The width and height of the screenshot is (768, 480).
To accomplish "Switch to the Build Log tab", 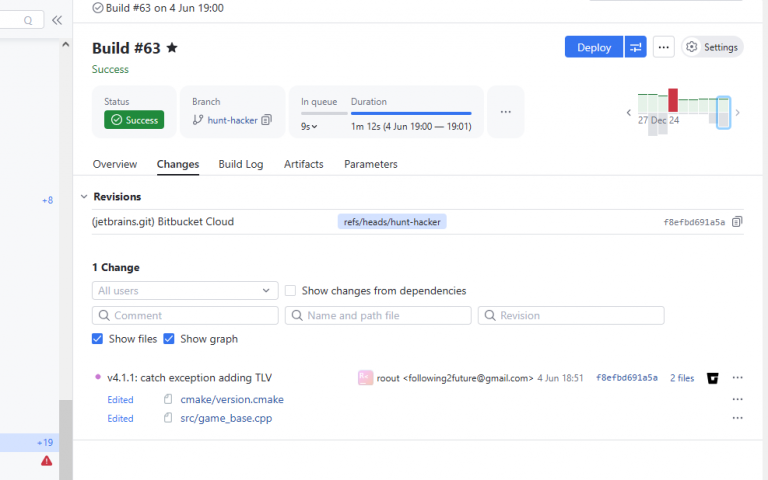I will click(x=240, y=164).
